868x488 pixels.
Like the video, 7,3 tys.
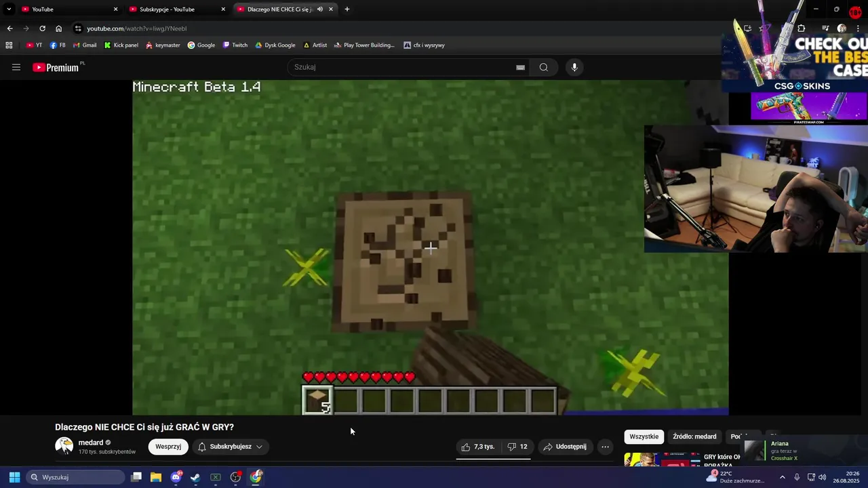pos(479,447)
